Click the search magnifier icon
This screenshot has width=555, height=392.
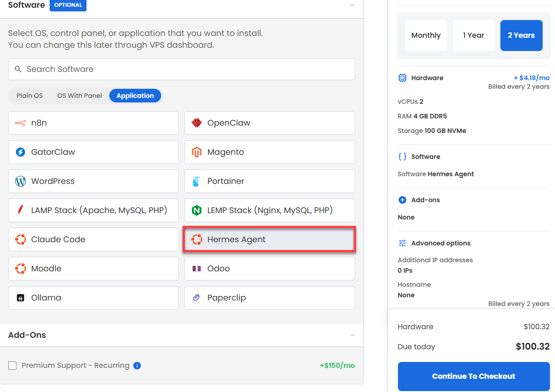pyautogui.click(x=18, y=69)
